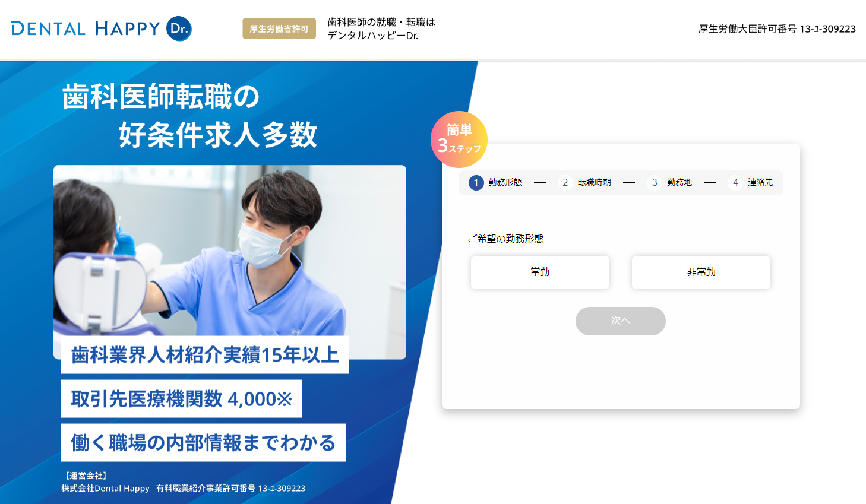Click the 次へ next button

(621, 321)
